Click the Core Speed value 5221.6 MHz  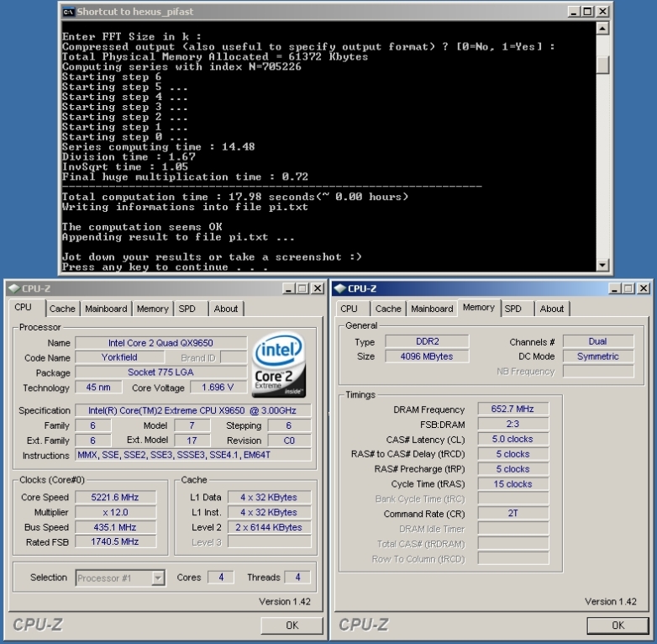click(115, 497)
